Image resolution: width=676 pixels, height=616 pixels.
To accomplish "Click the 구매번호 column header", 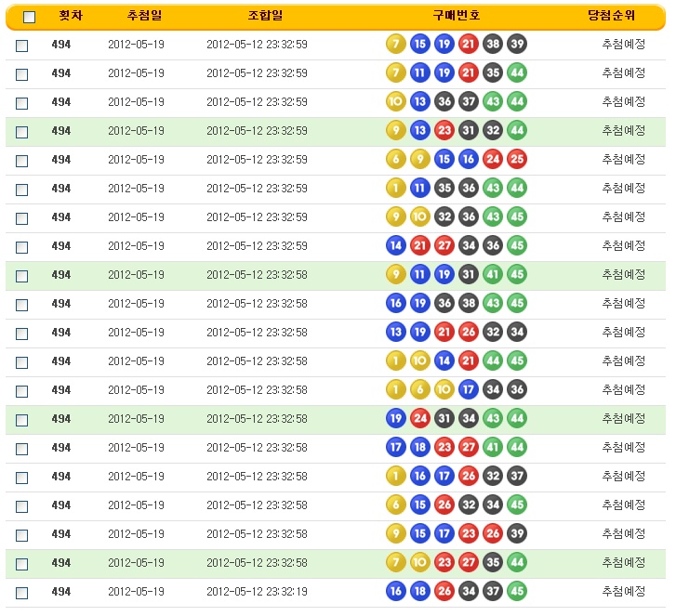I will [456, 16].
